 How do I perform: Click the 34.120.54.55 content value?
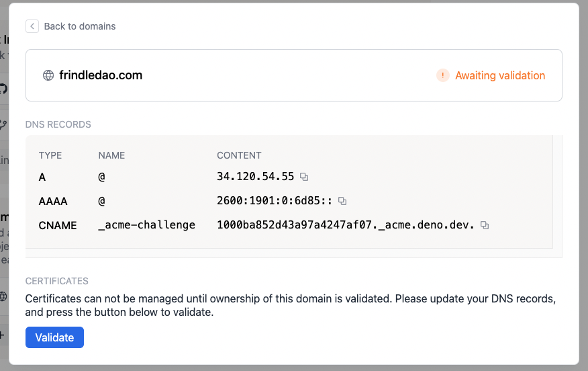255,177
